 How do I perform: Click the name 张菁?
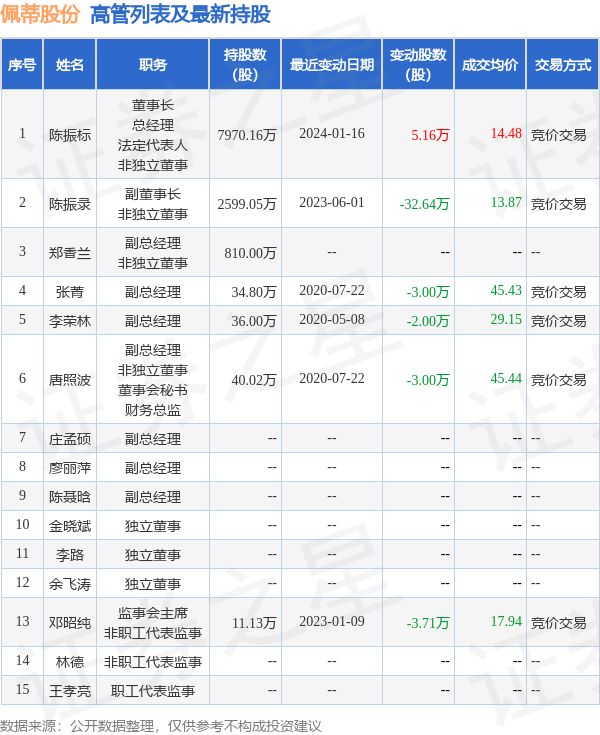pos(70,292)
